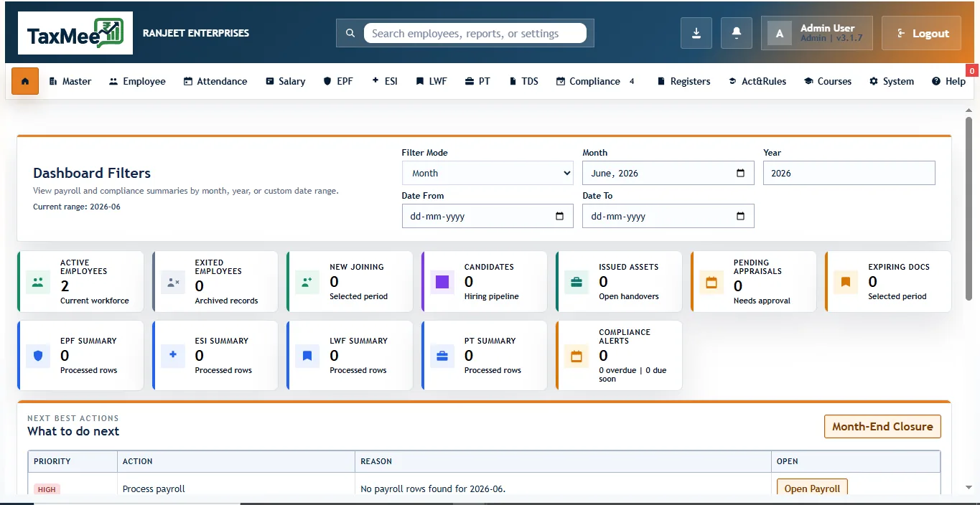Click the Month field showing June, 2026

pos(668,173)
